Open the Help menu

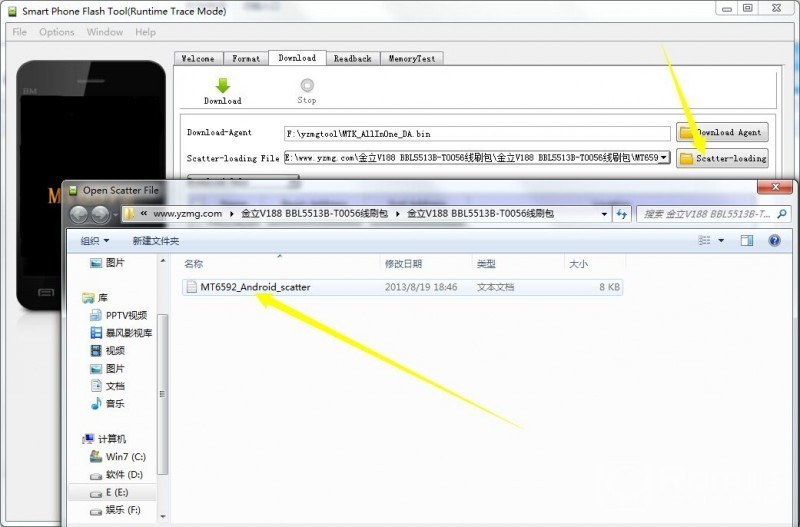click(145, 32)
